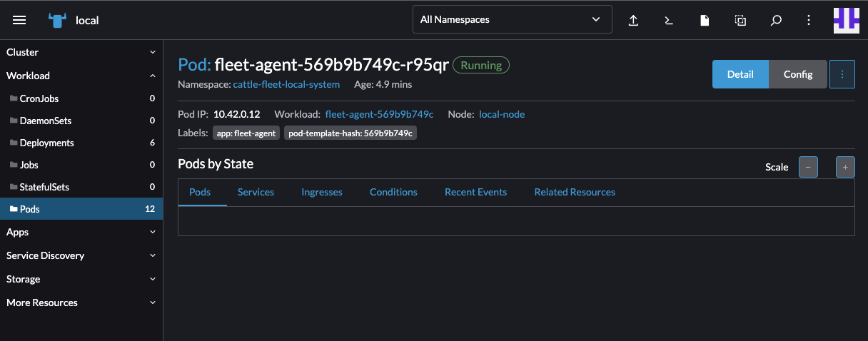The width and height of the screenshot is (868, 341).
Task: Click the DaemonSets folder icon
Action: [x=14, y=121]
